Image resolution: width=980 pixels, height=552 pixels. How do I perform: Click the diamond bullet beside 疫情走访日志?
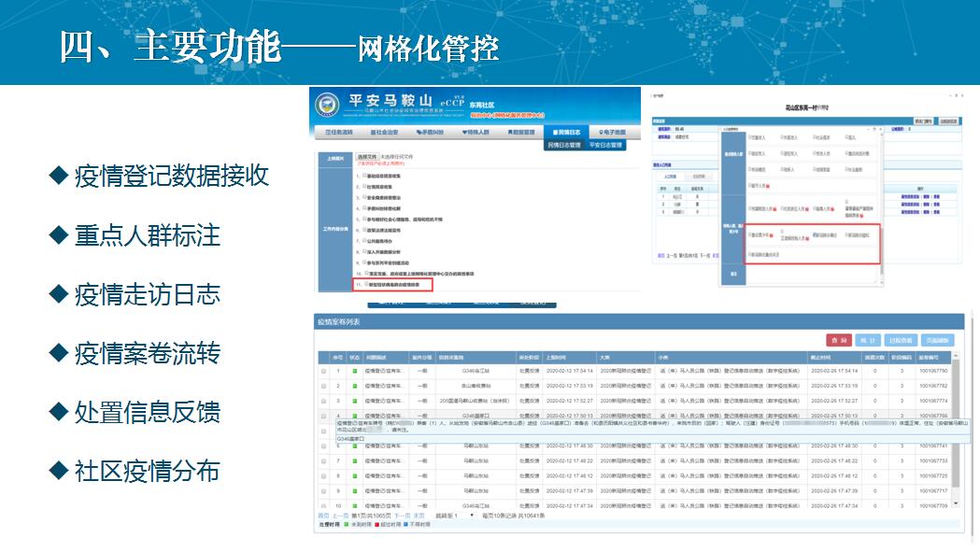[x=58, y=293]
